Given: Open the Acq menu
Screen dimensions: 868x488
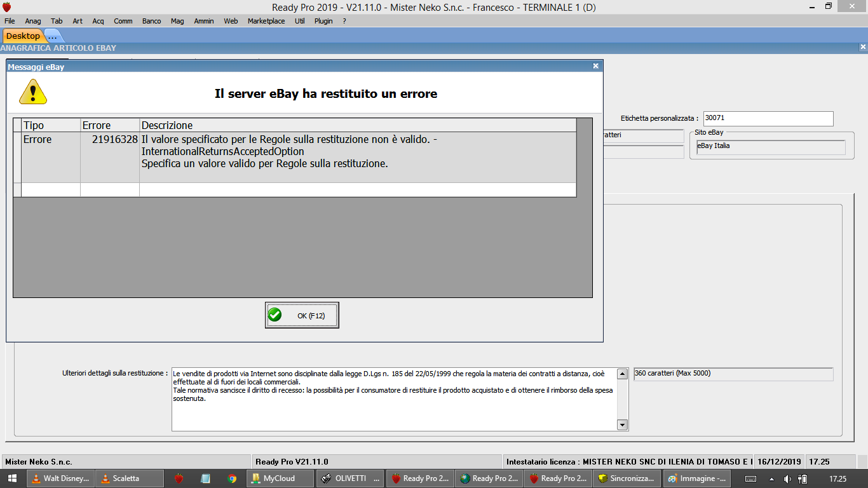Looking at the screenshot, I should [98, 21].
